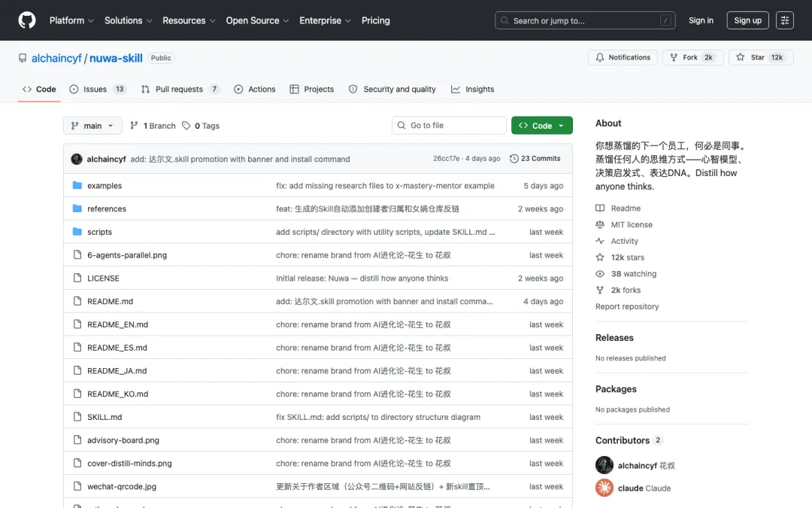Expand the Resources menu
The image size is (812, 508).
pyautogui.click(x=189, y=20)
